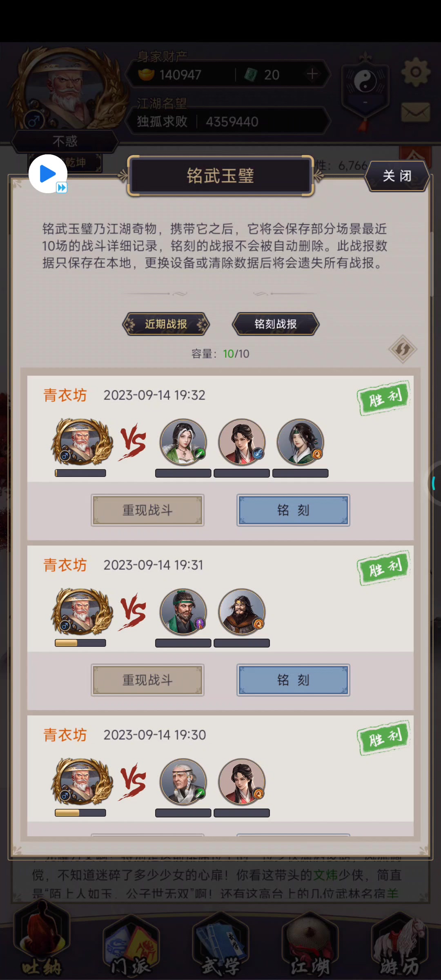The image size is (441, 980).
Task: Switch to the 近期战报 tab
Action: (166, 324)
